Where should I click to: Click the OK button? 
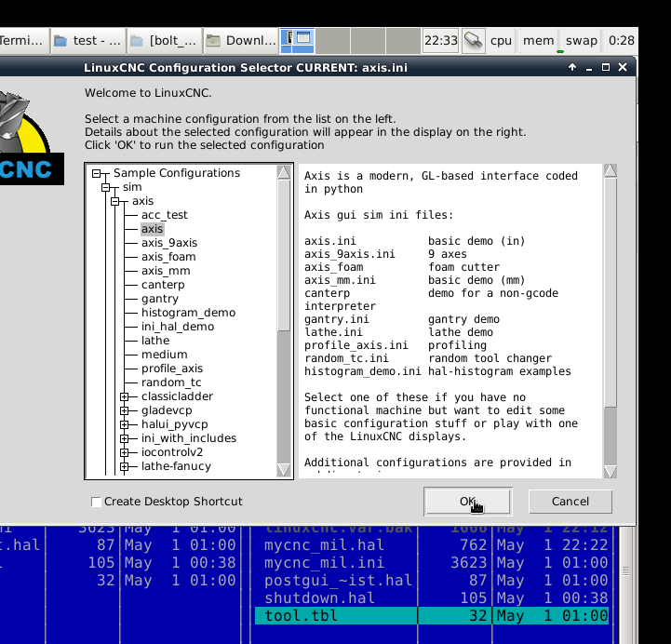click(468, 502)
